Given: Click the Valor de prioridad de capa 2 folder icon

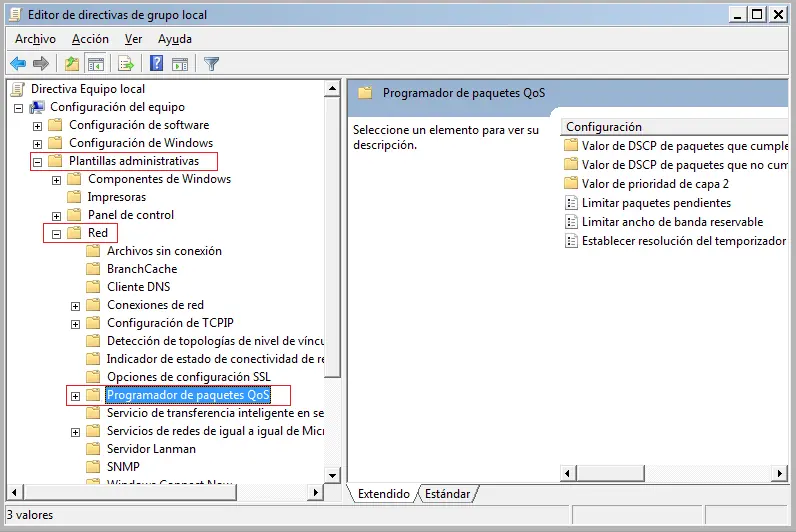Looking at the screenshot, I should [x=571, y=183].
